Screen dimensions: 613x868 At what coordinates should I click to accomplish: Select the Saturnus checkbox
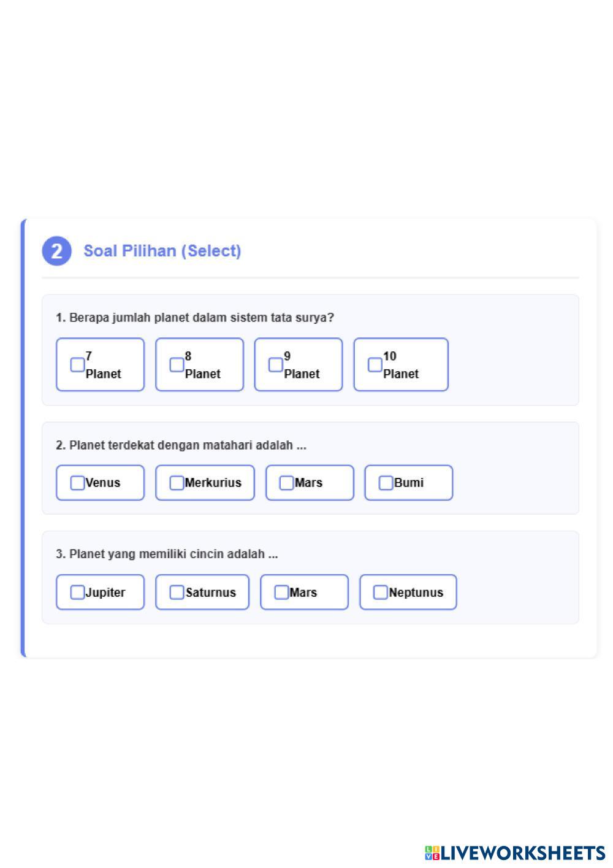click(177, 592)
